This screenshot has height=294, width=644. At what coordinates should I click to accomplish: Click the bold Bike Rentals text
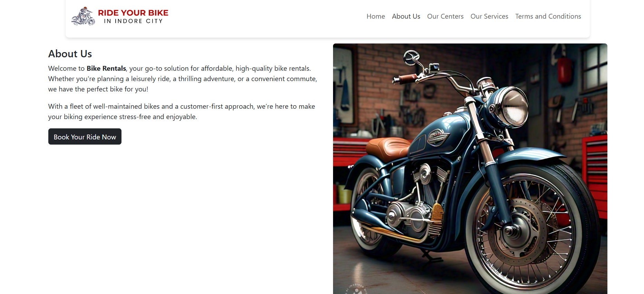(x=106, y=68)
